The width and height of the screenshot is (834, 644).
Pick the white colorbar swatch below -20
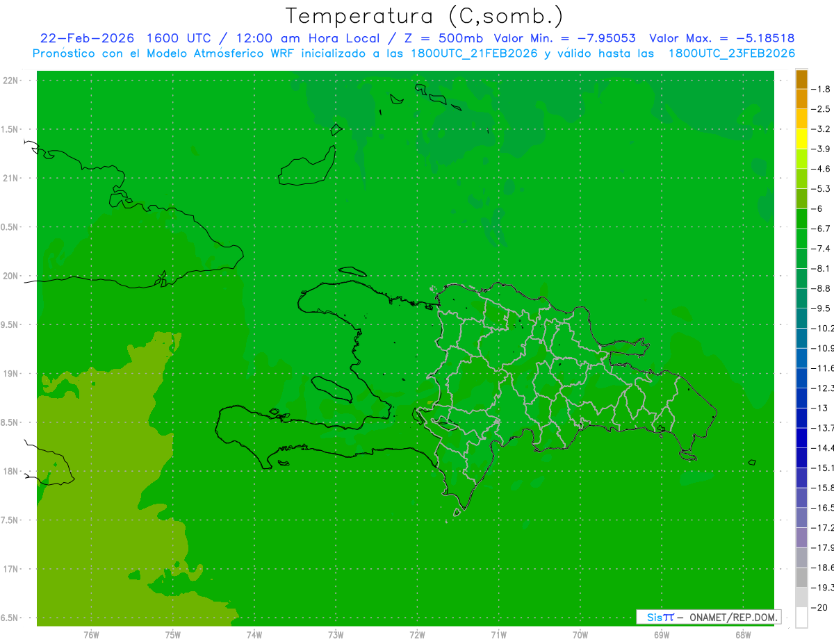click(x=801, y=618)
